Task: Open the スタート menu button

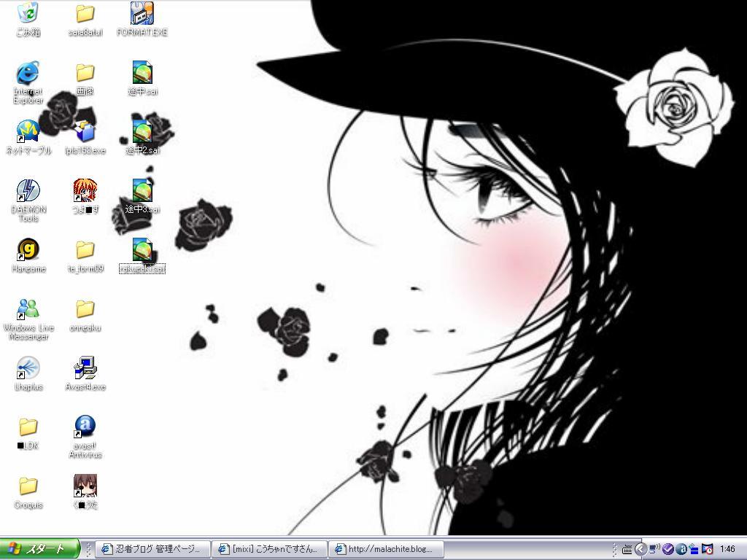Action: 39,549
